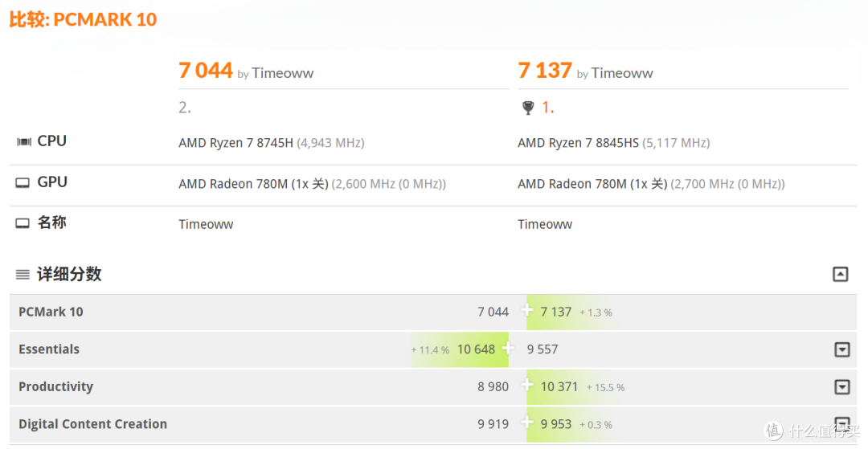Viewport: 868px width, 449px height.
Task: Click the 9 953 Digital Content score
Action: pos(556,424)
